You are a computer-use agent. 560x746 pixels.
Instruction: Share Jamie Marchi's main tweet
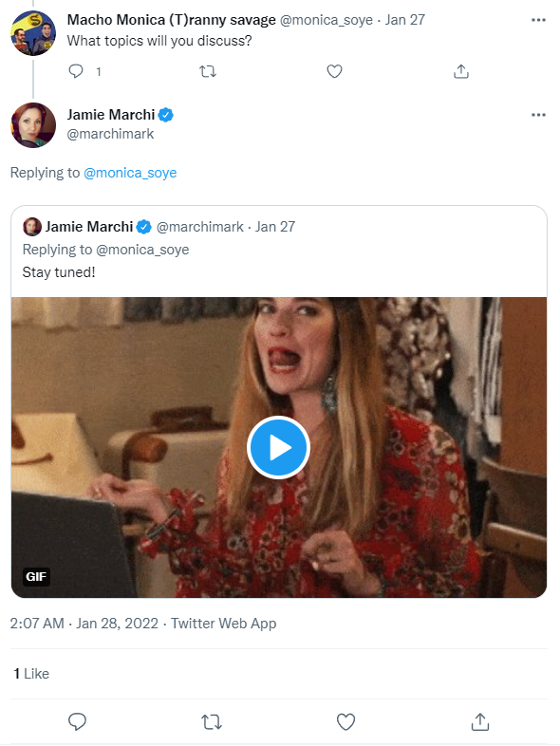point(480,721)
